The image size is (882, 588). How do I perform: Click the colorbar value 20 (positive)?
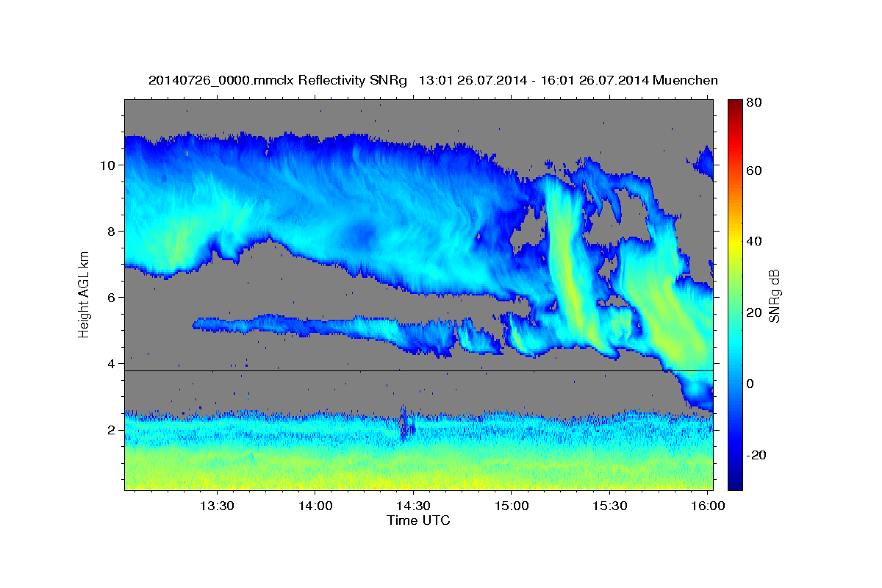[x=755, y=312]
